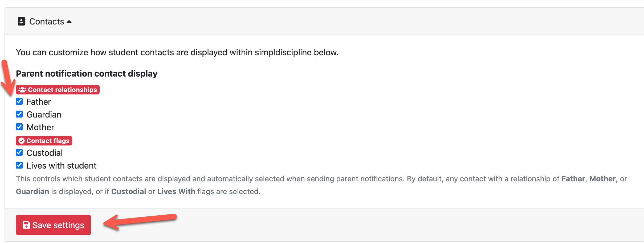The image size is (644, 243).
Task: Click the floppy disk save icon
Action: (x=26, y=225)
